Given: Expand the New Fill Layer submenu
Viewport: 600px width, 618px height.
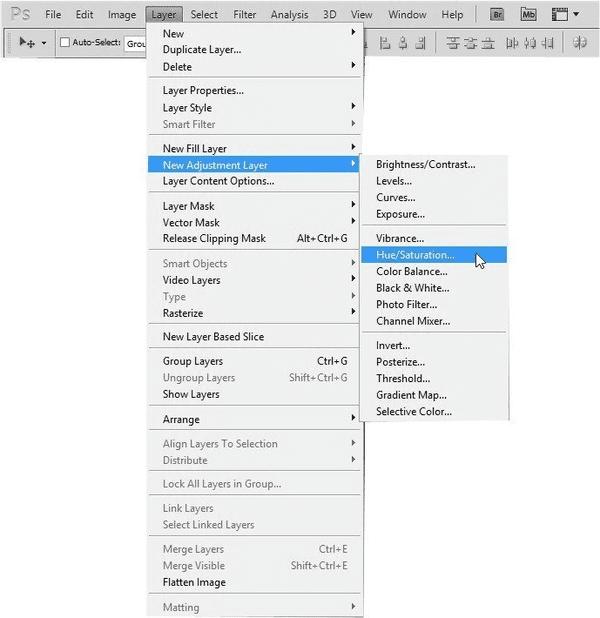Looking at the screenshot, I should pos(253,149).
